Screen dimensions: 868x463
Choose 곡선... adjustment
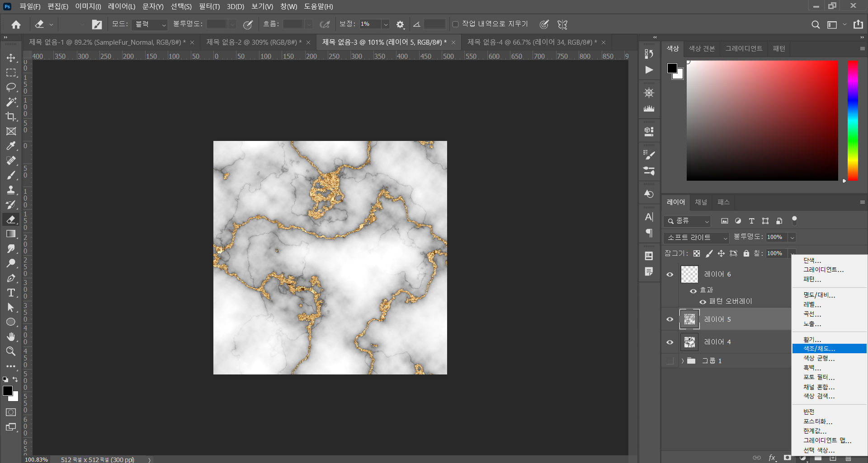pyautogui.click(x=829, y=314)
